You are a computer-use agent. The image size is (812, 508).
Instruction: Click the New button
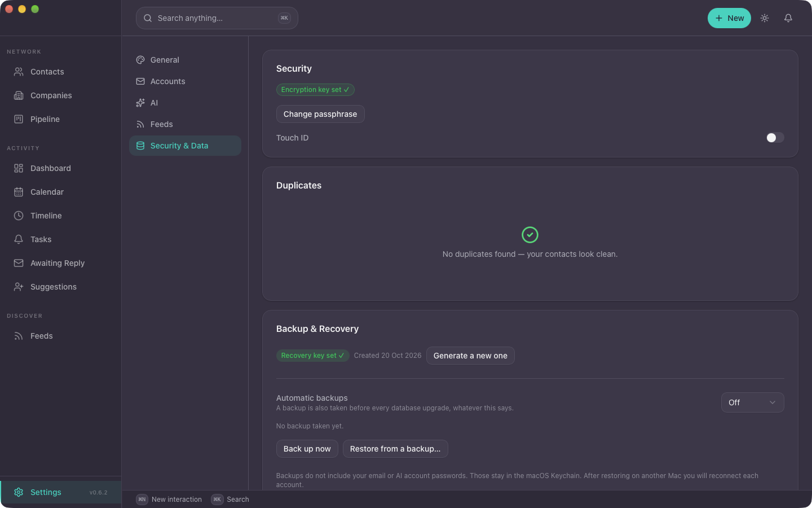(x=729, y=18)
